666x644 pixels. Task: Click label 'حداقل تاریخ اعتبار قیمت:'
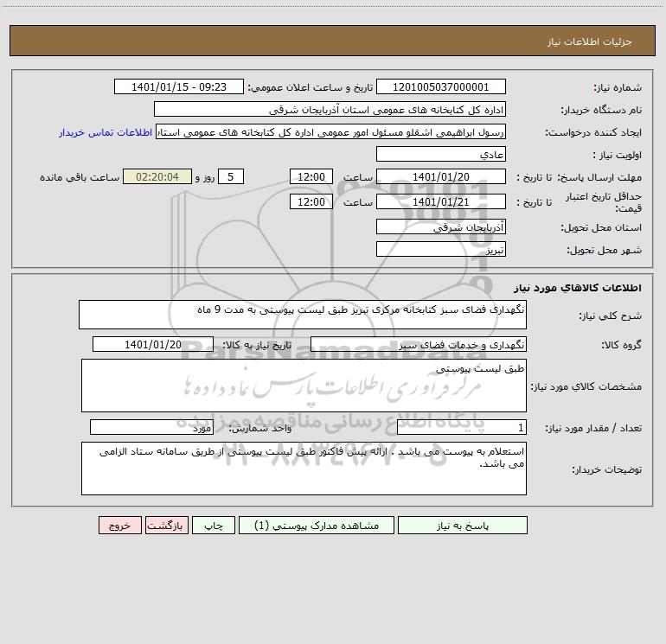click(x=604, y=202)
